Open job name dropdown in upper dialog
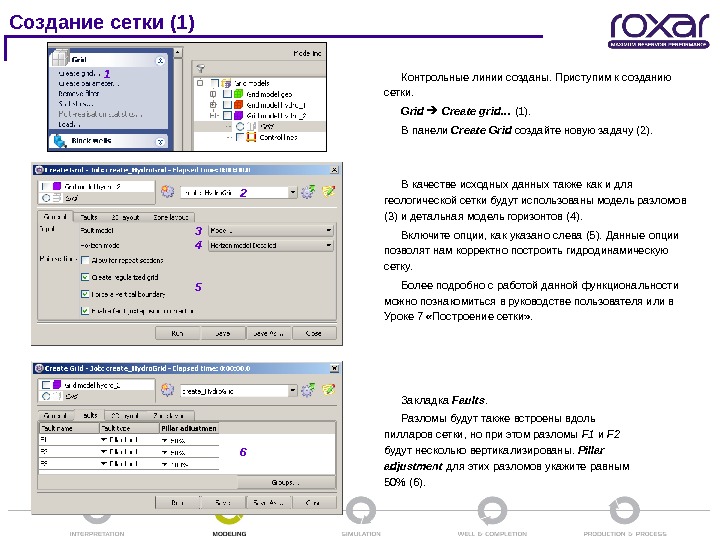The image size is (720, 540). tap(292, 192)
